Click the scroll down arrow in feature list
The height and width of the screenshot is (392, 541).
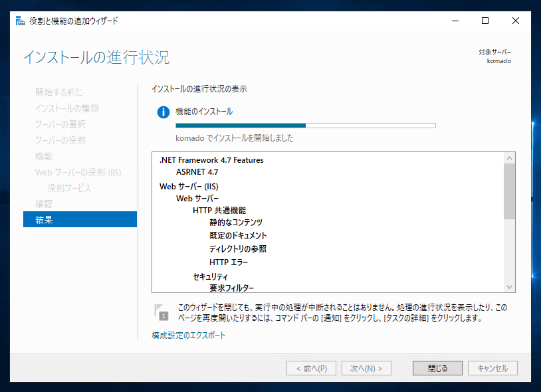509,287
